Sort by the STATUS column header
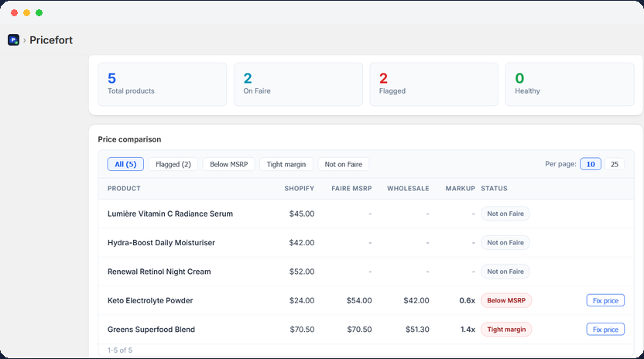This screenshot has width=644, height=359. coord(494,189)
